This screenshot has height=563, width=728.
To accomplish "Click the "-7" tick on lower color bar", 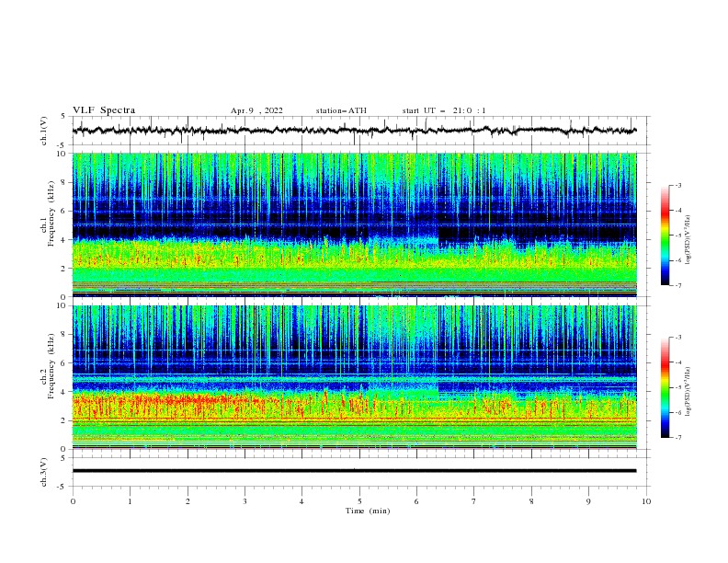I will tap(677, 437).
